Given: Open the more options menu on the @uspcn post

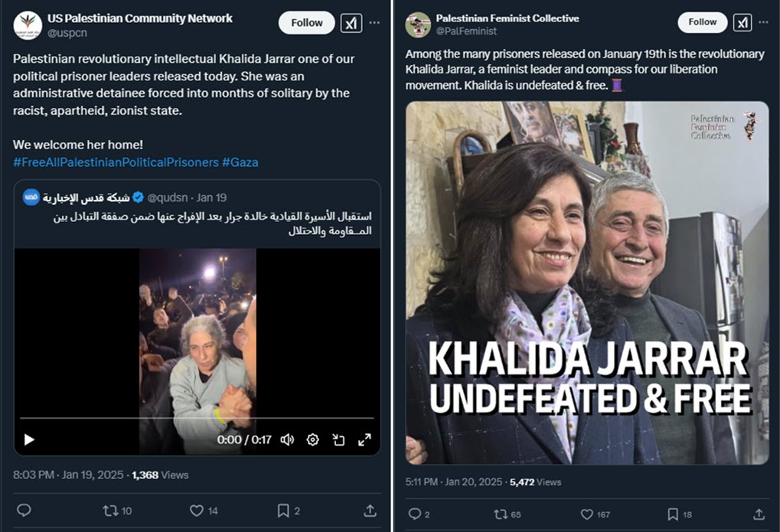Looking at the screenshot, I should tap(374, 23).
